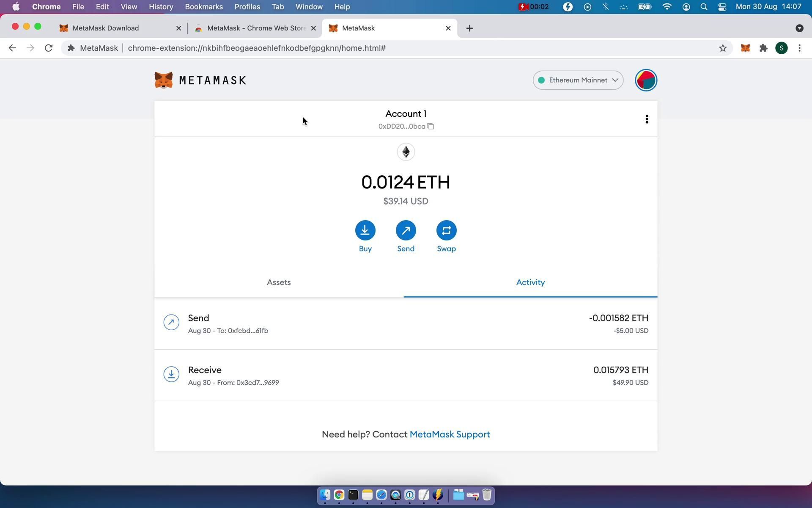Open the Receive transaction's download icon

[x=171, y=374]
